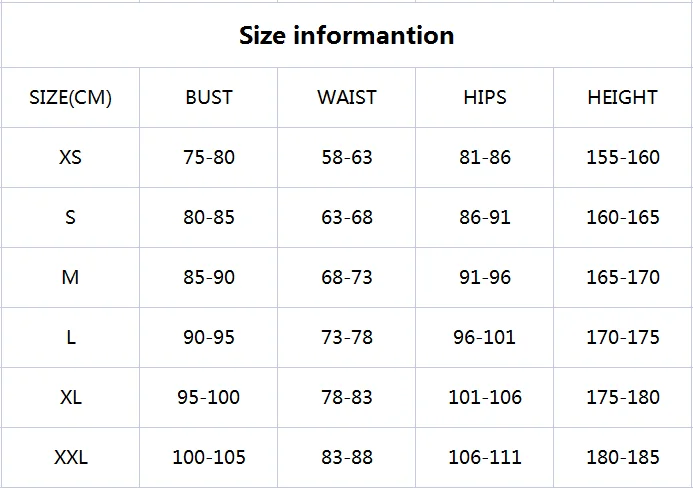Click waist value 73-78

pos(347,338)
